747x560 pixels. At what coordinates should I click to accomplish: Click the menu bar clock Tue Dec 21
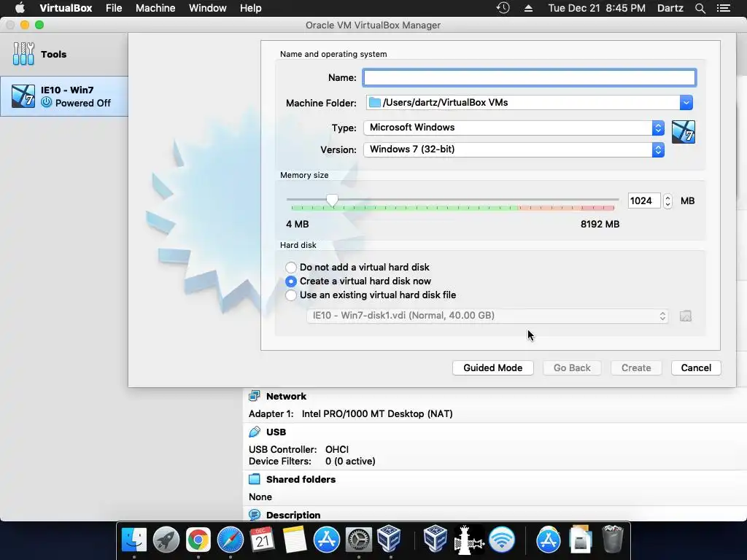(x=597, y=8)
